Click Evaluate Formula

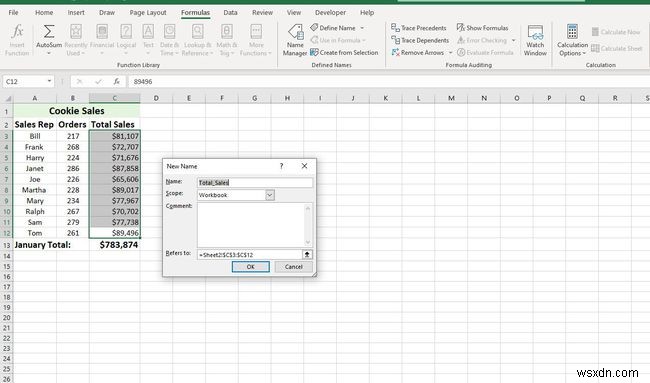(485, 53)
